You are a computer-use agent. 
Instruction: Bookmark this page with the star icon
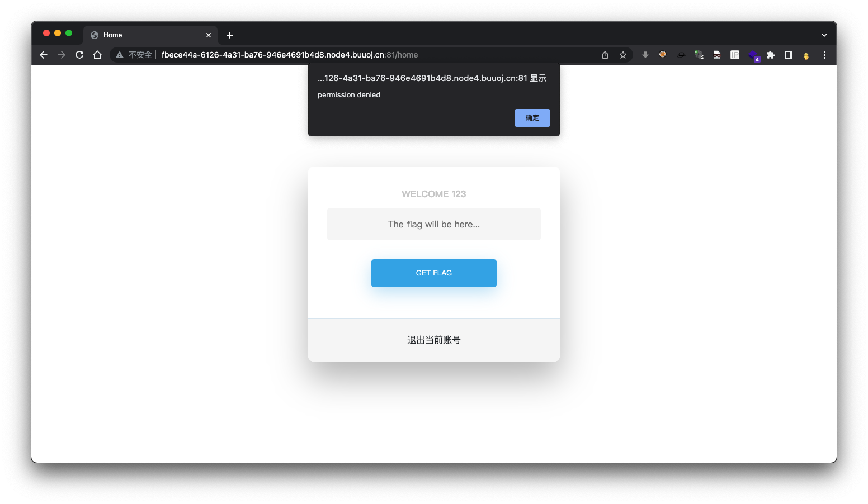623,55
